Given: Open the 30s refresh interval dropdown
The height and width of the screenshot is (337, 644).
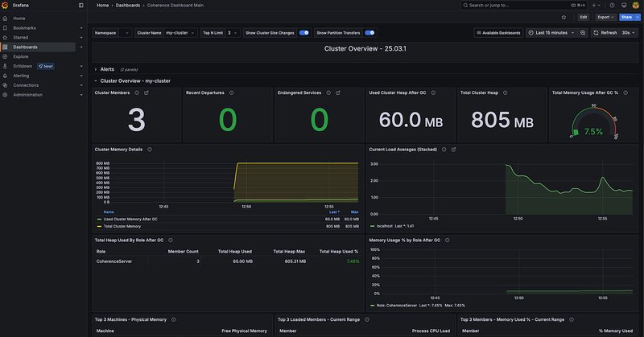Looking at the screenshot, I should (629, 33).
